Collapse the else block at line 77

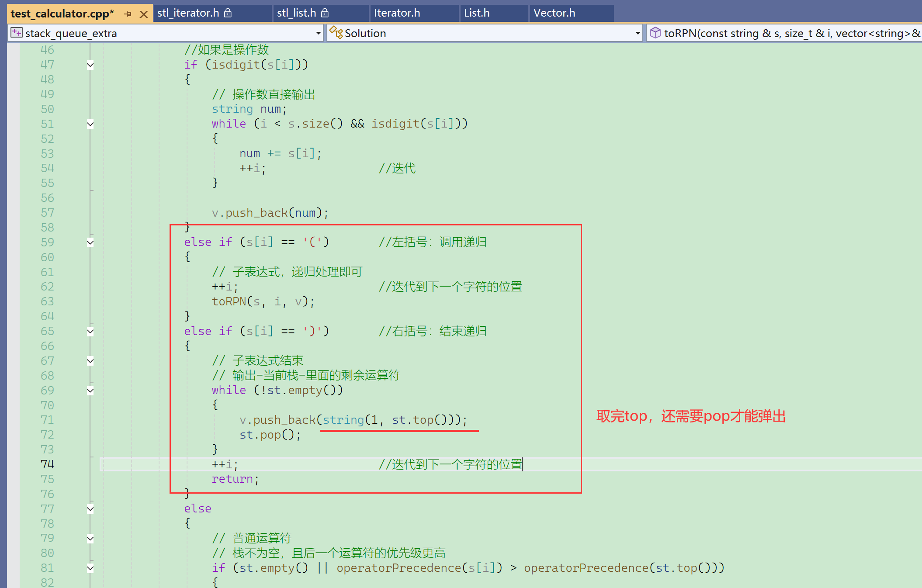(x=90, y=508)
